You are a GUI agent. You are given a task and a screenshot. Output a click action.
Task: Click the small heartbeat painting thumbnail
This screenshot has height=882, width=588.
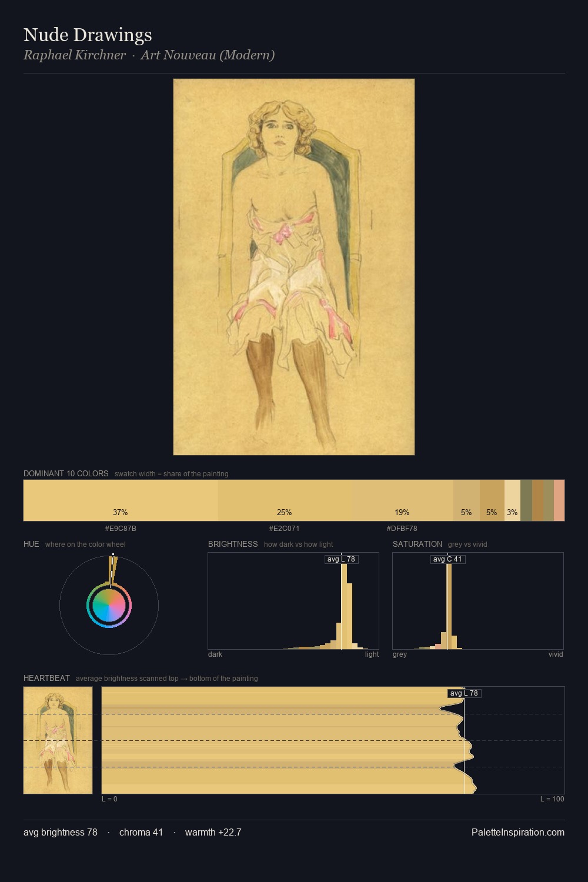click(x=58, y=740)
